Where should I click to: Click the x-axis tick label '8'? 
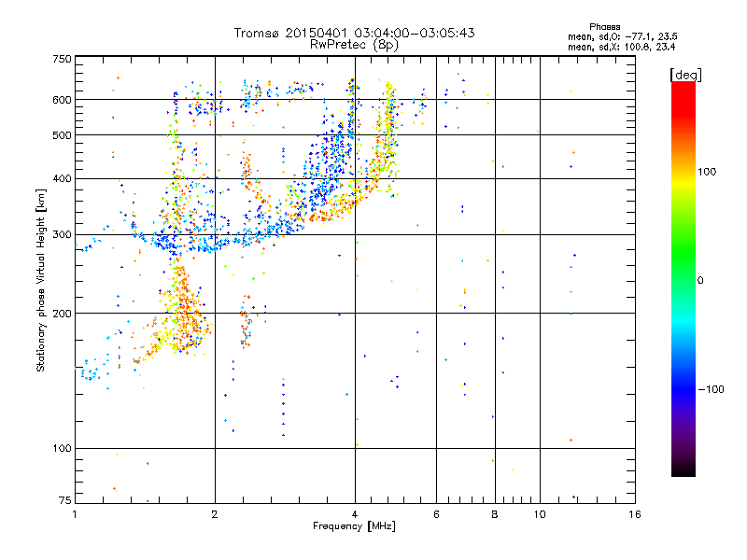click(x=495, y=514)
